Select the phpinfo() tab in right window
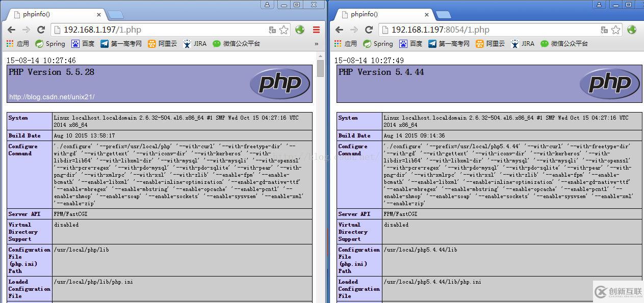 pos(383,14)
